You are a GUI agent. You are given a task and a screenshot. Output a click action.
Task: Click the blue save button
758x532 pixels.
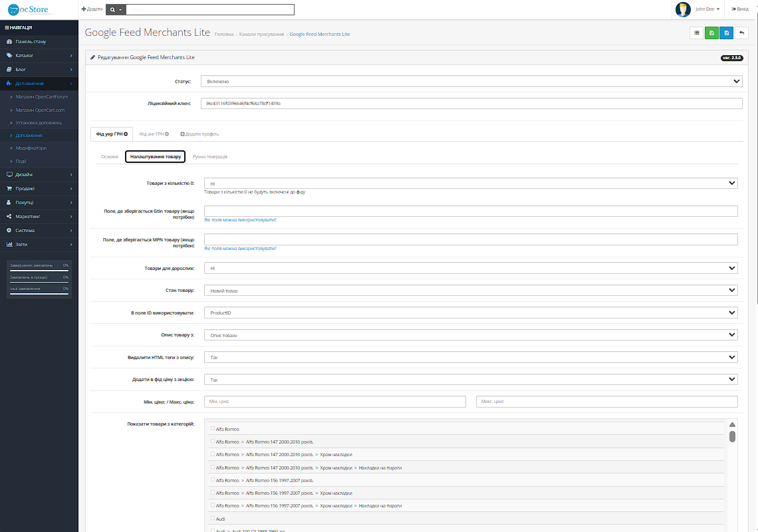tap(726, 33)
